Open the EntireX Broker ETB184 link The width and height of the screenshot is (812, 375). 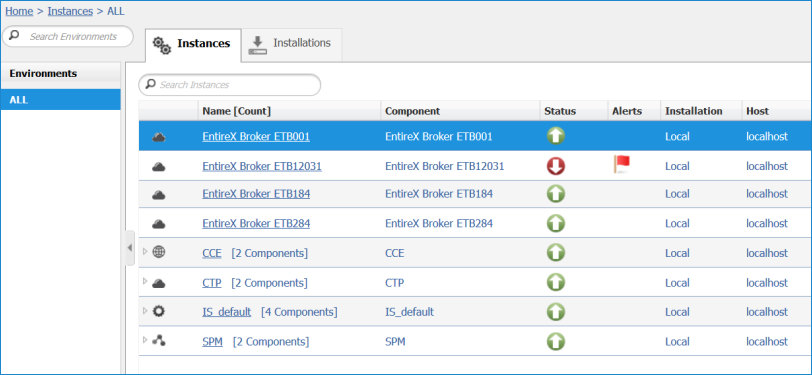coord(256,194)
